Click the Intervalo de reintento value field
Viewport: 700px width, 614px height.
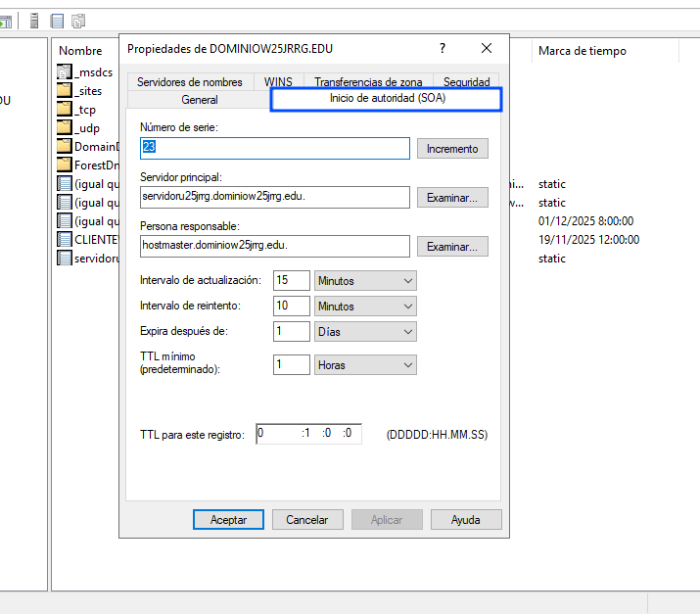292,307
